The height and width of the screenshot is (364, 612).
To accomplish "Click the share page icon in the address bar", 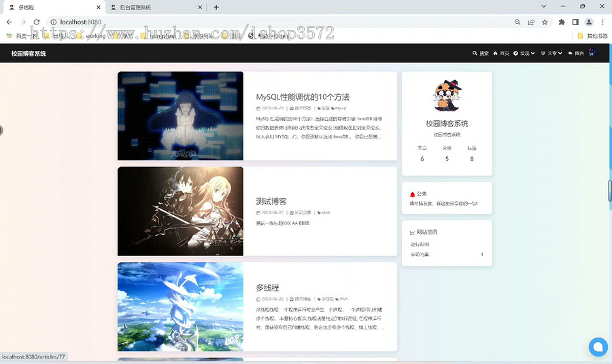I will (x=531, y=22).
